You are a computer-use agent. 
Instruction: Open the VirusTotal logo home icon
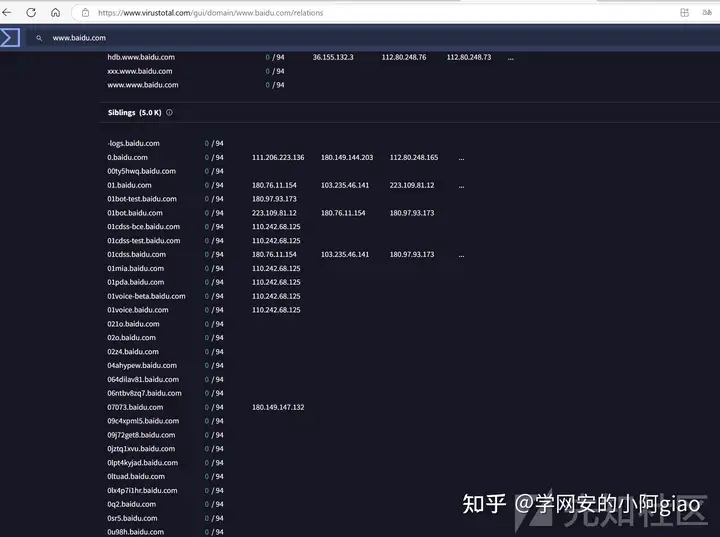(10, 38)
